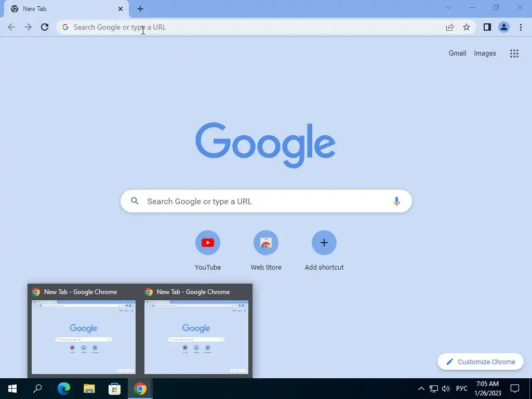Open the volume speaker tray icon

[x=446, y=389]
